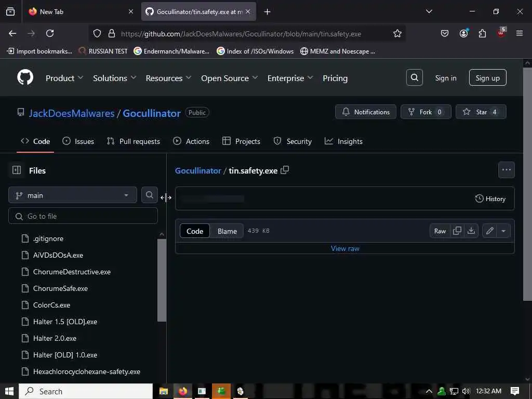The height and width of the screenshot is (399, 532).
Task: Open the Pocket save icon in toolbar
Action: click(445, 33)
